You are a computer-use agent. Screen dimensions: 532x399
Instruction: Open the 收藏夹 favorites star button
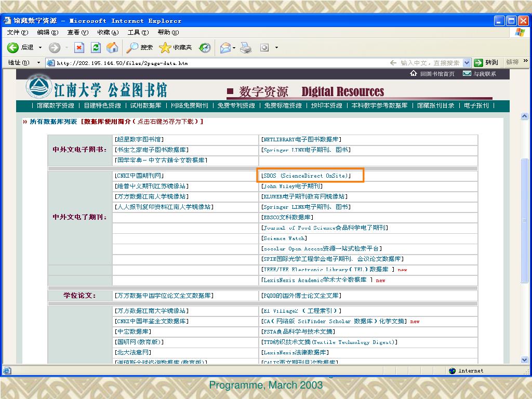click(176, 47)
